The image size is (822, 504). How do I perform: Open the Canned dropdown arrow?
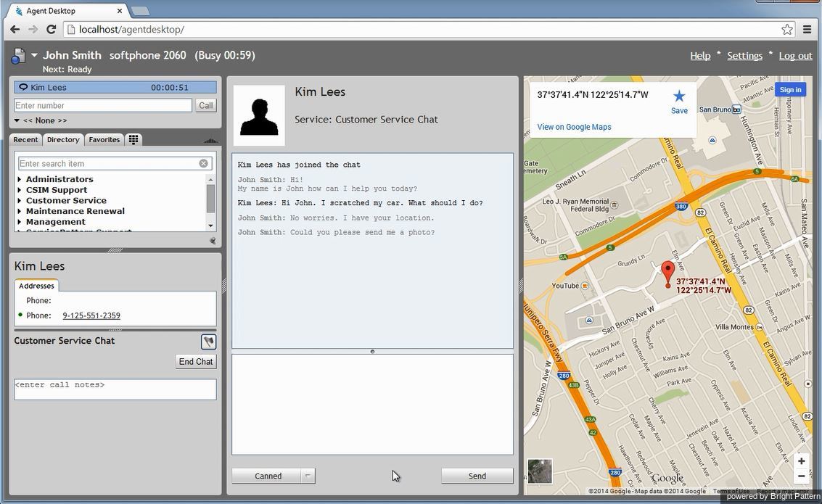[308, 476]
